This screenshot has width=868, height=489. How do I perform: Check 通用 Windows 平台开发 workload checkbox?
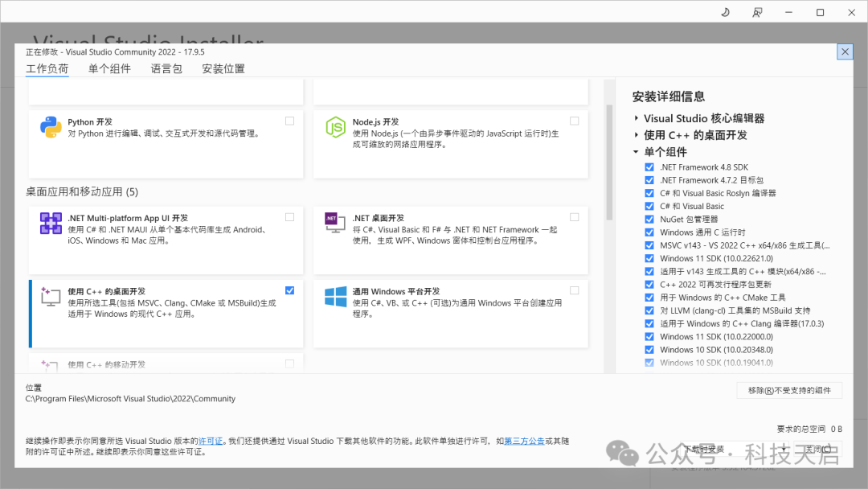point(574,290)
